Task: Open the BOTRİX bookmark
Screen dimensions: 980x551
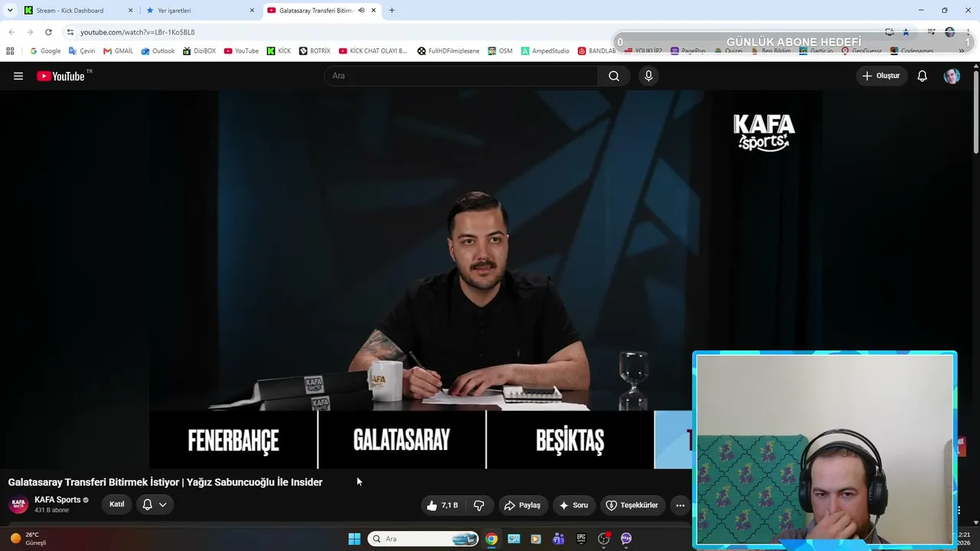Action: [315, 51]
